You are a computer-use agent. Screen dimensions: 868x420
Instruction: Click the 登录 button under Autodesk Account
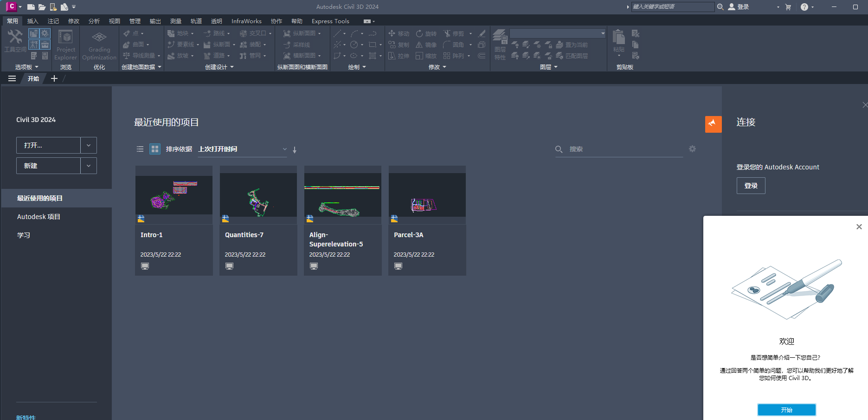[751, 186]
